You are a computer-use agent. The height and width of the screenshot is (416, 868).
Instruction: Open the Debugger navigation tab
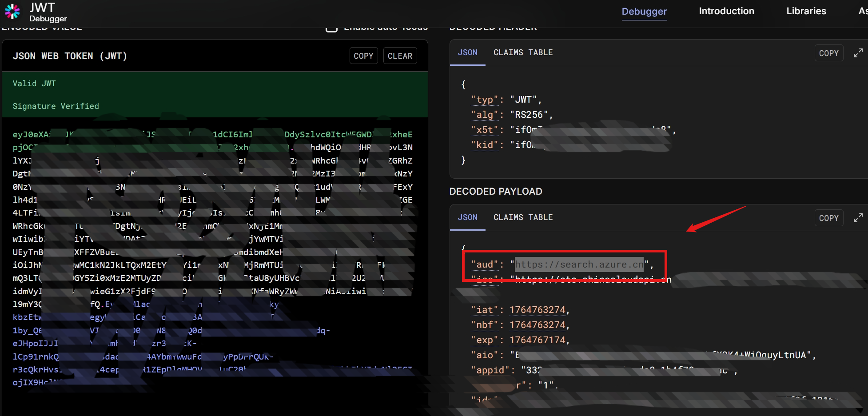click(x=644, y=11)
